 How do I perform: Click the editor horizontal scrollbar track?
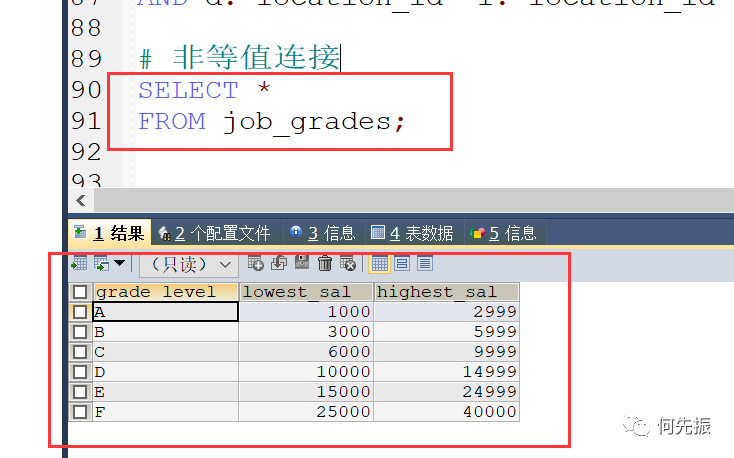pyautogui.click(x=414, y=200)
